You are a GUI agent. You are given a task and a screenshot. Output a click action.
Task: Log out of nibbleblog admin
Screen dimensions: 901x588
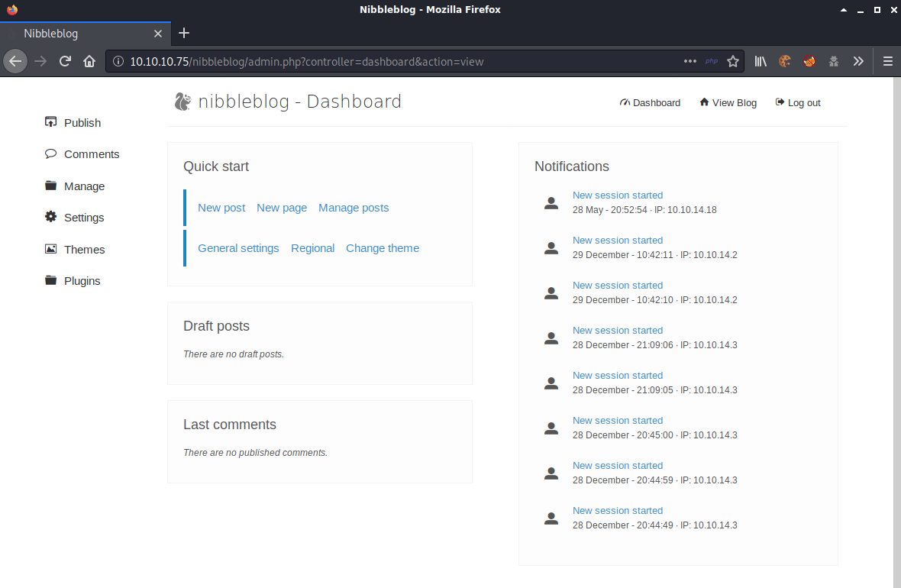tap(798, 103)
